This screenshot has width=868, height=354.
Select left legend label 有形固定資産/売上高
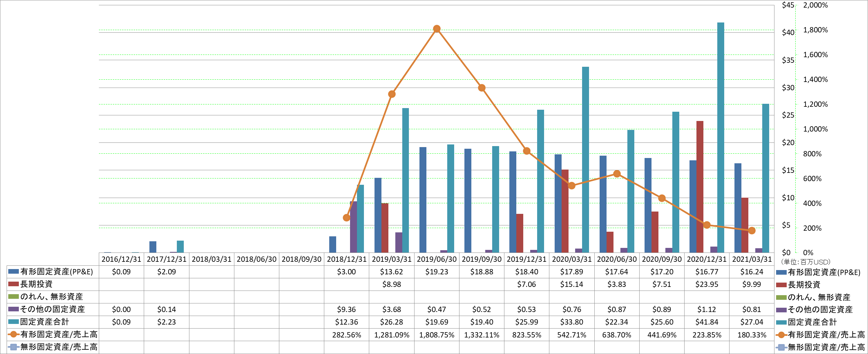click(x=59, y=334)
